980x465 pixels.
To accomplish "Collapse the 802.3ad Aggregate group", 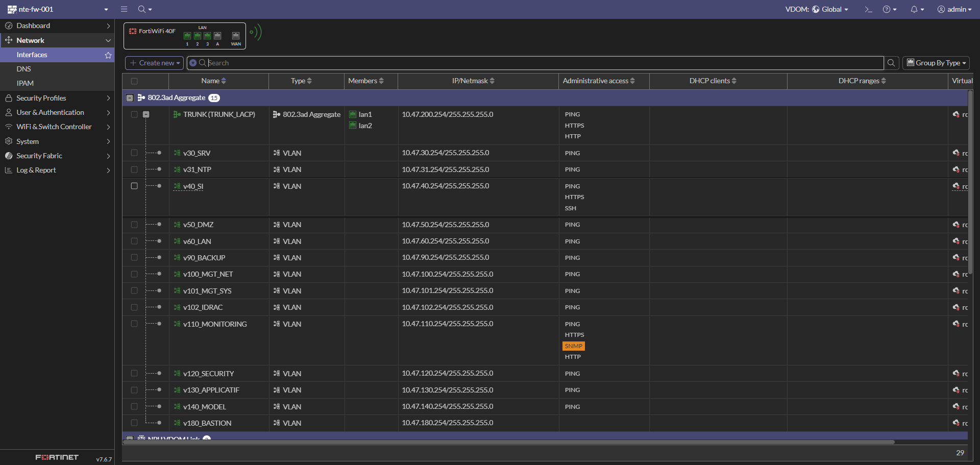I will (130, 97).
